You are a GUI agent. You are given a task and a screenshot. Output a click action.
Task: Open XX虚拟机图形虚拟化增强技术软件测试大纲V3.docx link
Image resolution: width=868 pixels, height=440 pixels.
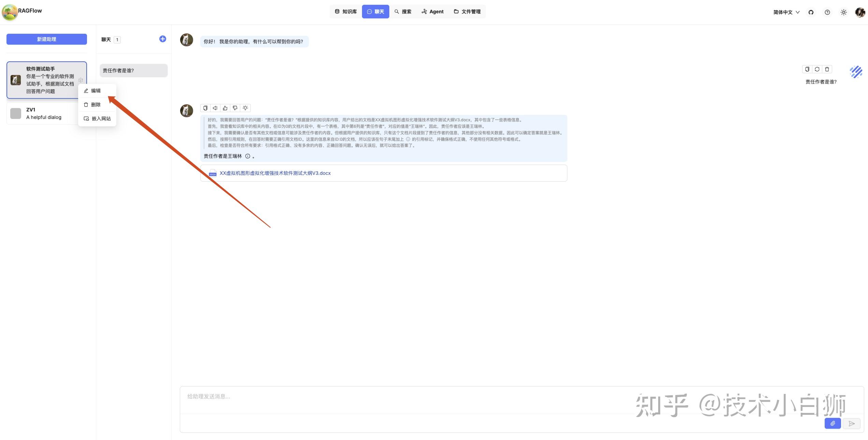(275, 173)
